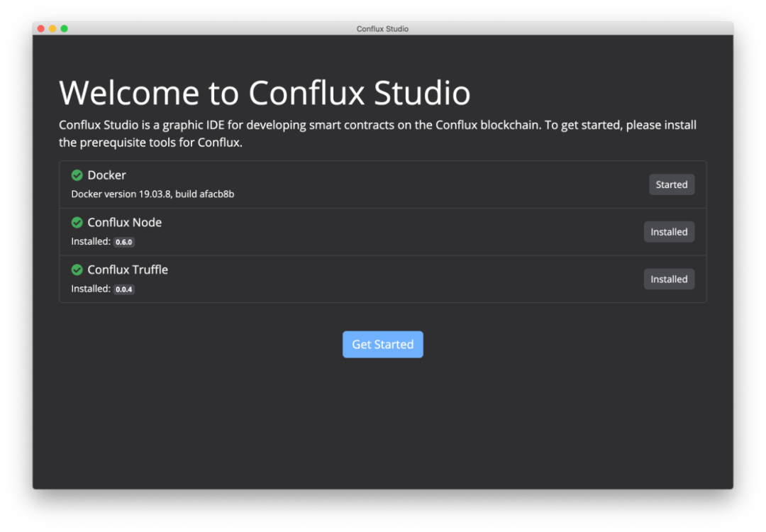The height and width of the screenshot is (532, 766).
Task: Click the green checkmark beside Conflux Truffle
Action: 77,270
